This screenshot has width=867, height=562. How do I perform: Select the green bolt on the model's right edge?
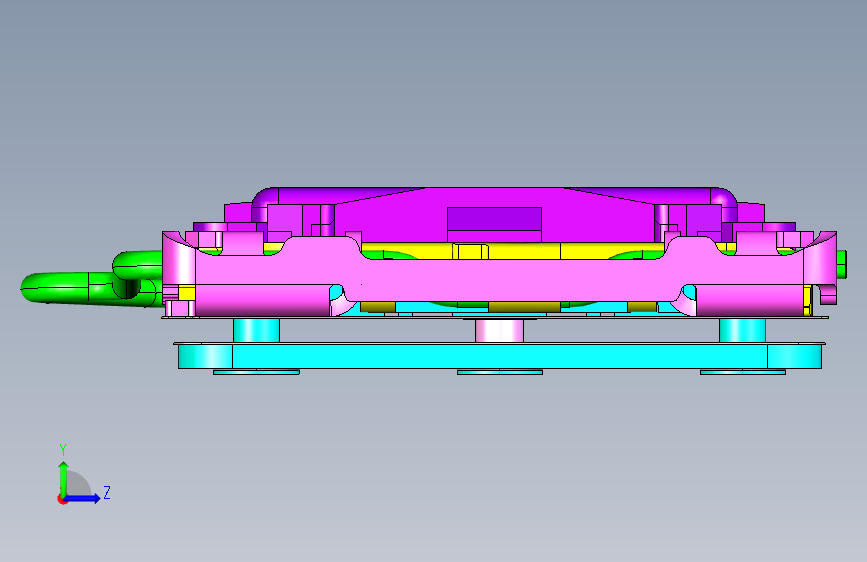pos(842,264)
